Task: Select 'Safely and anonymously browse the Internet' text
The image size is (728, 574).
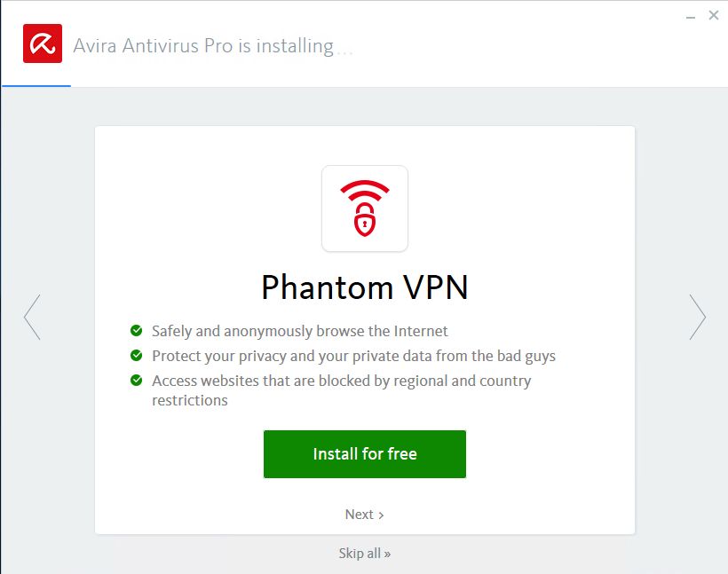Action: [x=299, y=331]
